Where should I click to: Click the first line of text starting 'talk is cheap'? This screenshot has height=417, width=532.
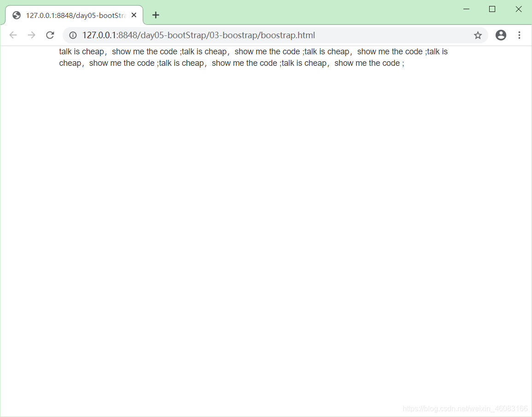[x=254, y=52]
